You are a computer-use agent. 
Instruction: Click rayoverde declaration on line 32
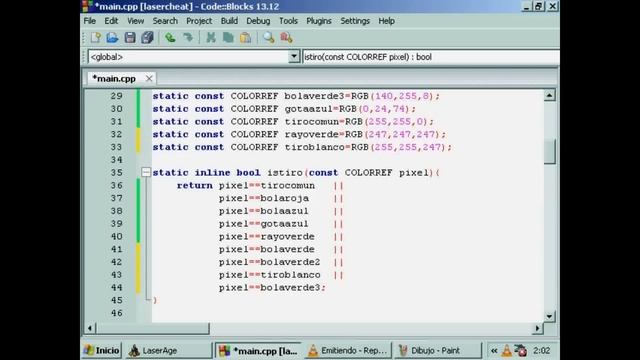click(x=311, y=134)
